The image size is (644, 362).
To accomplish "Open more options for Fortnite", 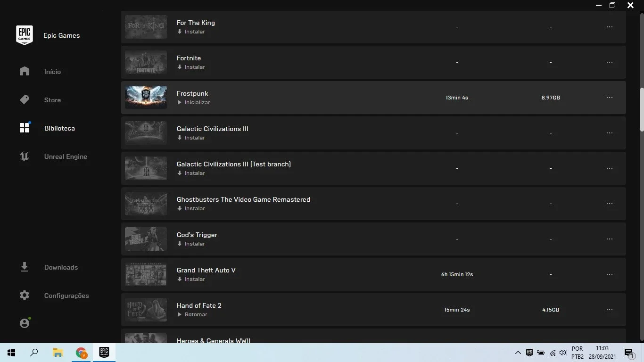I will click(x=610, y=62).
